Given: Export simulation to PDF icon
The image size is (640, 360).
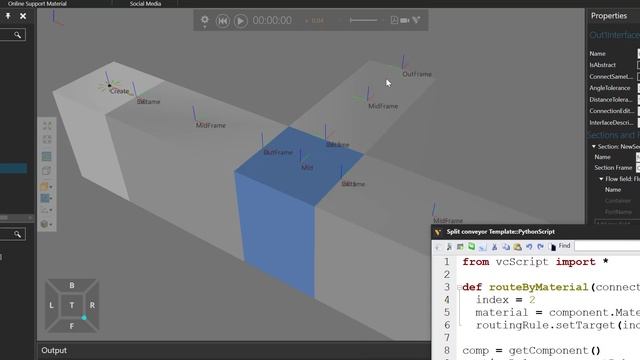Looking at the screenshot, I should point(394,20).
